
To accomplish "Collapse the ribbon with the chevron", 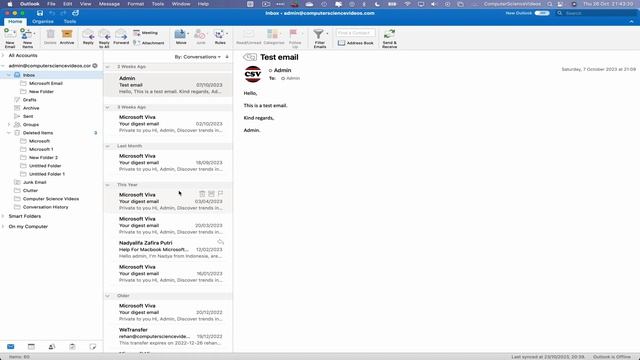I will pos(631,21).
